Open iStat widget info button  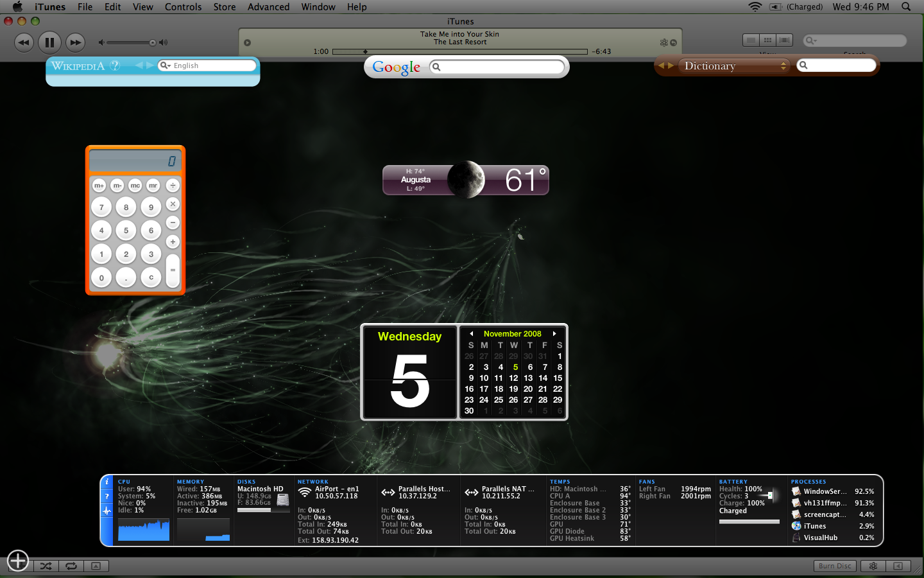coord(107,482)
